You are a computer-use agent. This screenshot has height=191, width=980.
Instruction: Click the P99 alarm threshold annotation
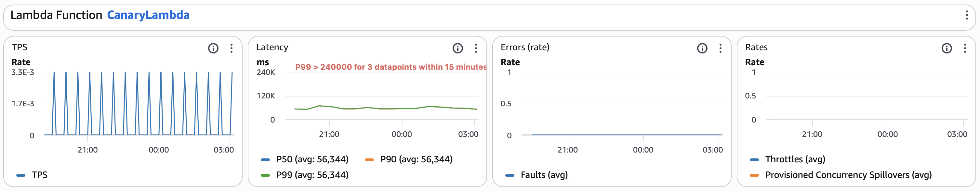click(390, 67)
